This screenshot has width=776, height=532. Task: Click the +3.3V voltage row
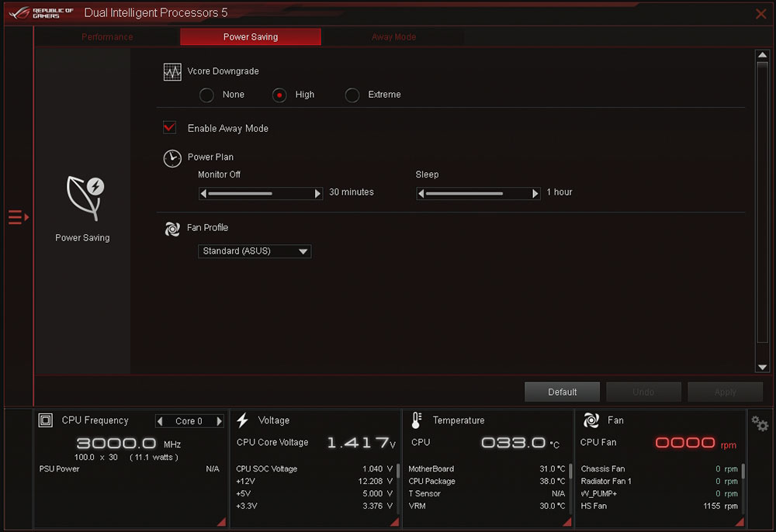click(314, 506)
